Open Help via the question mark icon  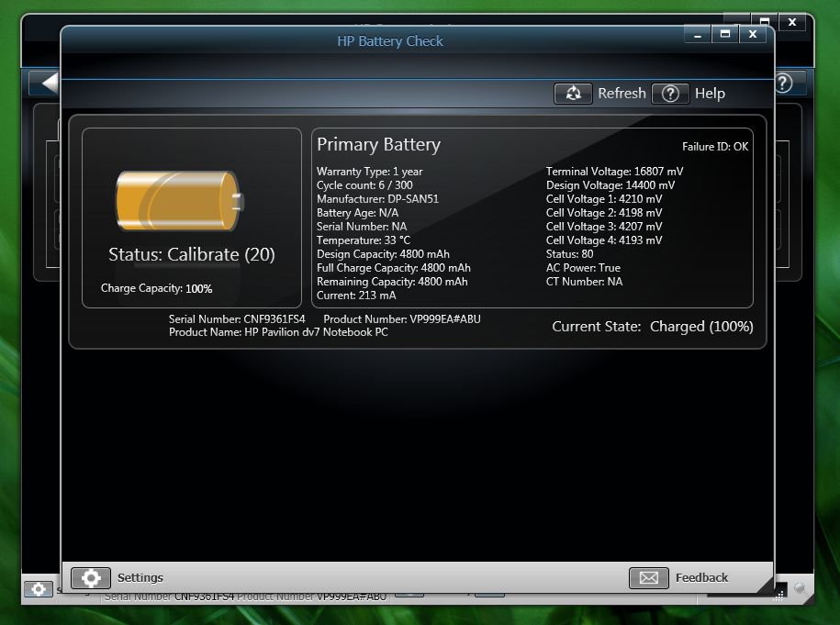670,93
